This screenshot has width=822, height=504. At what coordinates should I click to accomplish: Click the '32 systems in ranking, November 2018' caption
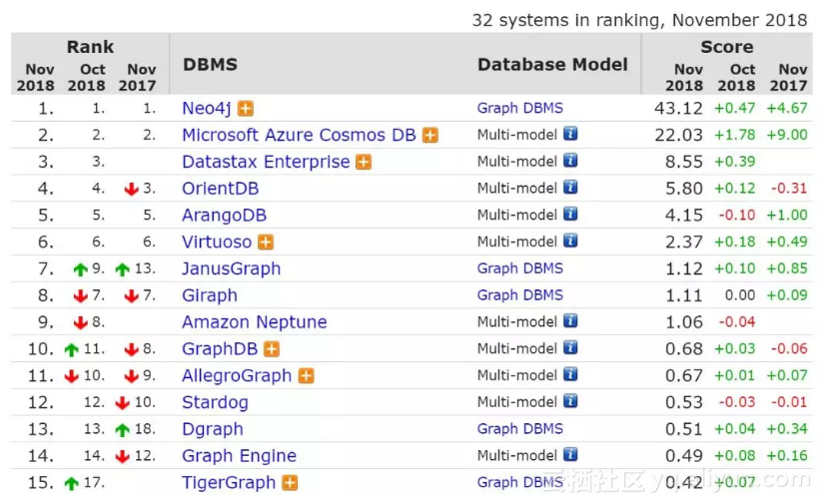639,20
